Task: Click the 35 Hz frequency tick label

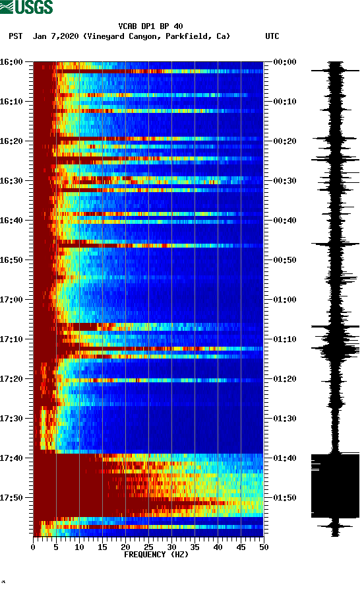Action: pos(195,547)
